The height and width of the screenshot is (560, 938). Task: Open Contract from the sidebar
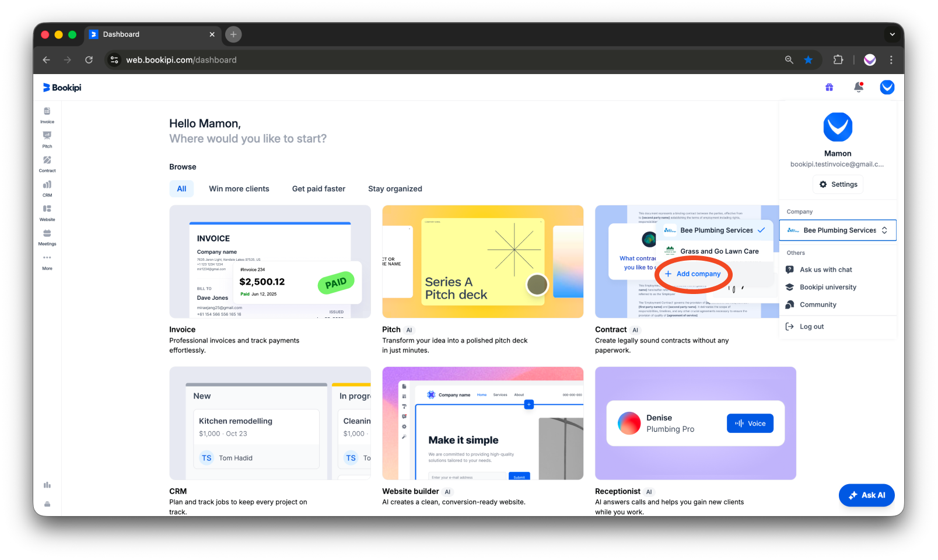(47, 164)
